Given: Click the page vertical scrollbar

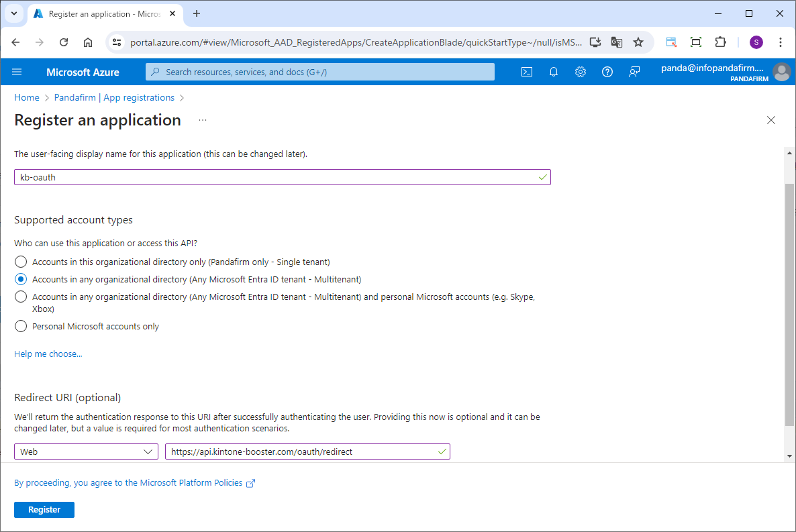Looking at the screenshot, I should click(789, 302).
